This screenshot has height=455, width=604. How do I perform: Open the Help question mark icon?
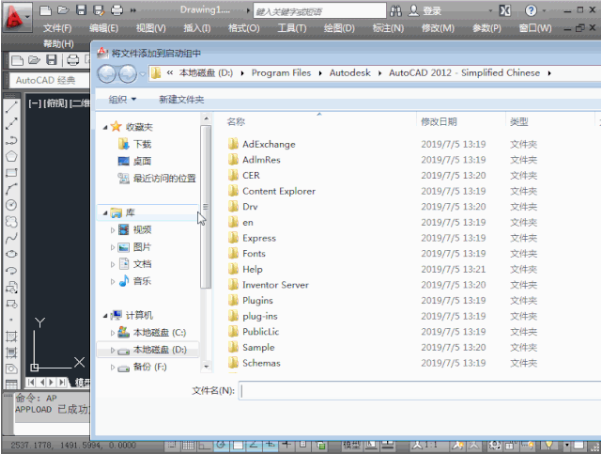(x=531, y=10)
